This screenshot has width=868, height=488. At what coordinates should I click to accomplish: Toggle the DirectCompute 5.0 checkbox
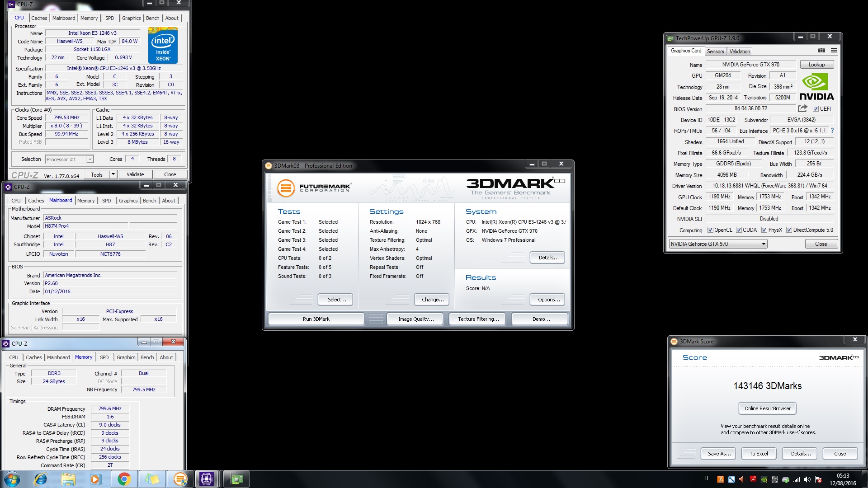pyautogui.click(x=789, y=230)
